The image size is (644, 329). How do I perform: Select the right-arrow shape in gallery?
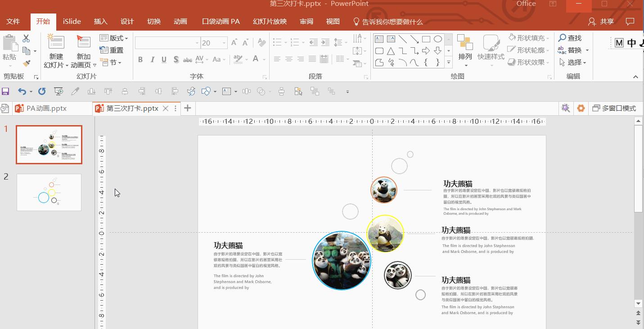click(x=426, y=51)
